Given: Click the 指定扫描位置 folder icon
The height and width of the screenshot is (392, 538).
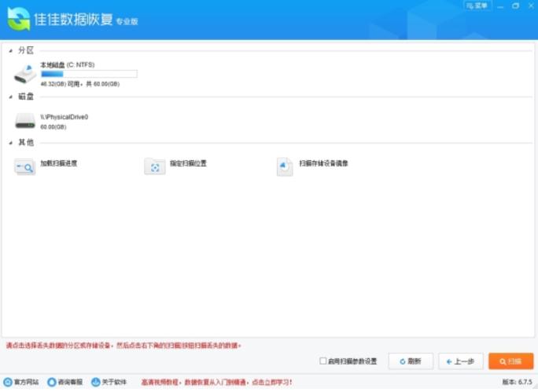Looking at the screenshot, I should coord(155,167).
